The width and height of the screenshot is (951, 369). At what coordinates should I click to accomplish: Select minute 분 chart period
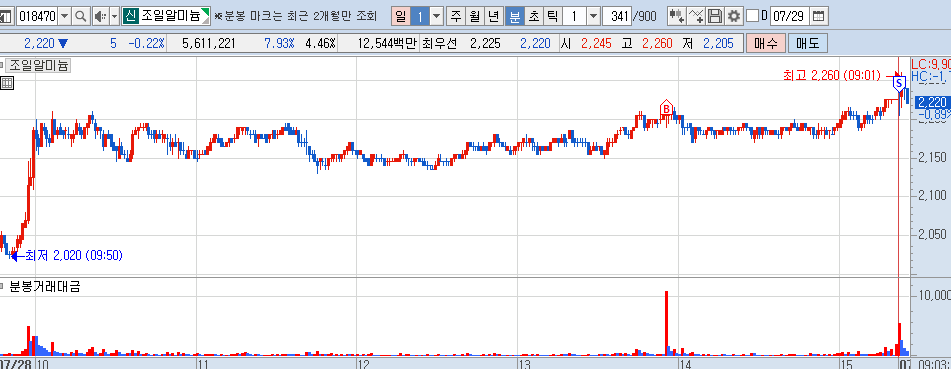coord(514,16)
